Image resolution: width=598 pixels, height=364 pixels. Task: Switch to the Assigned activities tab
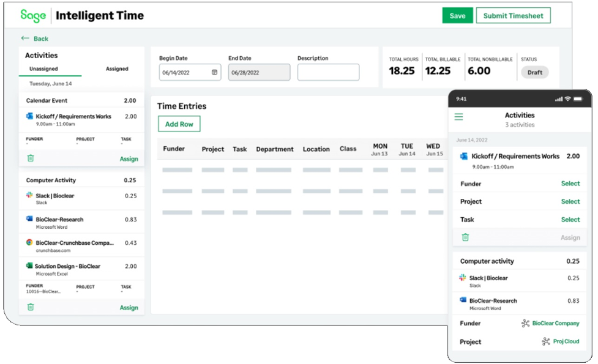click(x=117, y=69)
